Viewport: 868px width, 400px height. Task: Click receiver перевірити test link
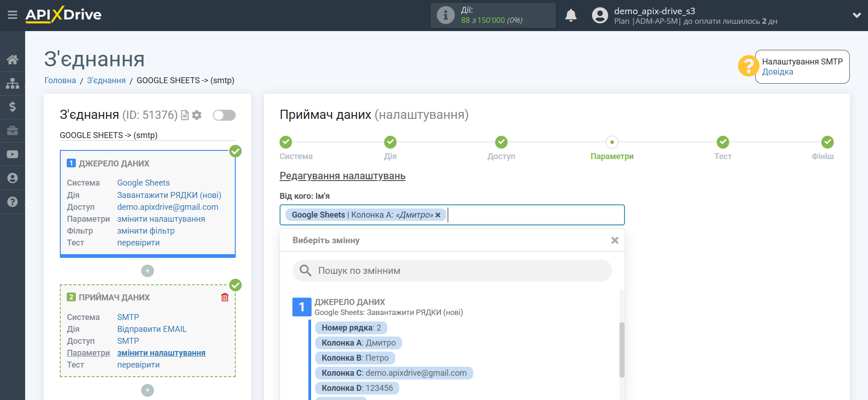pos(138,365)
